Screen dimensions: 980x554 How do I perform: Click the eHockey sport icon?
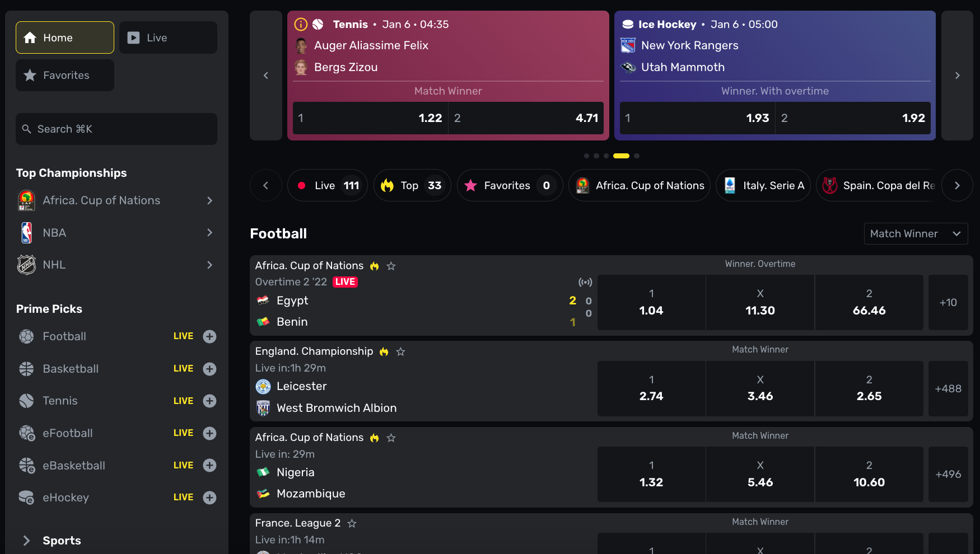[x=26, y=497]
